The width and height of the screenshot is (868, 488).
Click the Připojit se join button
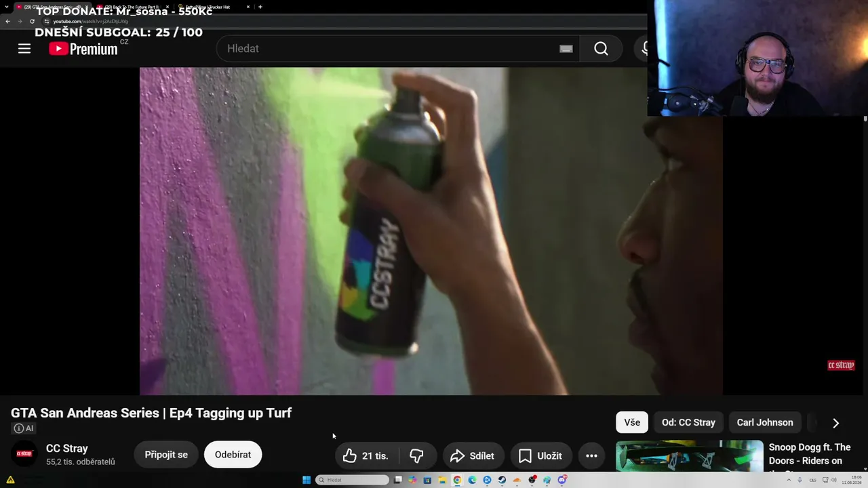click(x=166, y=455)
